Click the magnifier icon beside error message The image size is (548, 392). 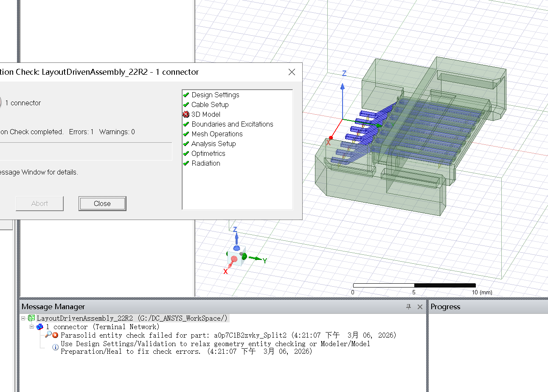[x=48, y=335]
